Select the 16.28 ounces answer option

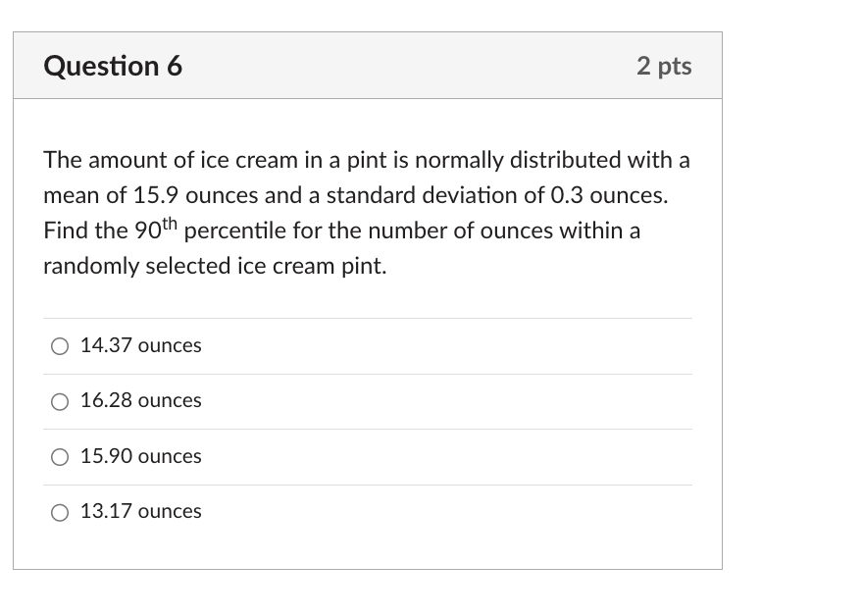[x=140, y=400]
